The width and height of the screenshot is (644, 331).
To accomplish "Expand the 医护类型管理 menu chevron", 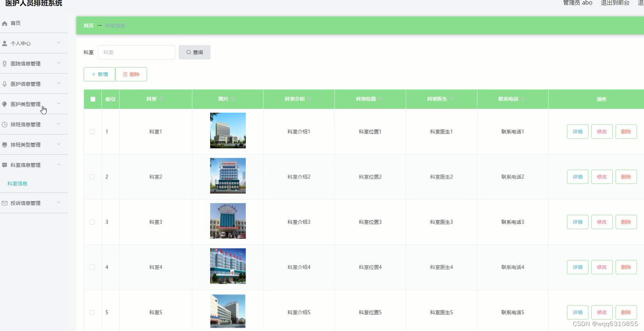I will coord(59,103).
